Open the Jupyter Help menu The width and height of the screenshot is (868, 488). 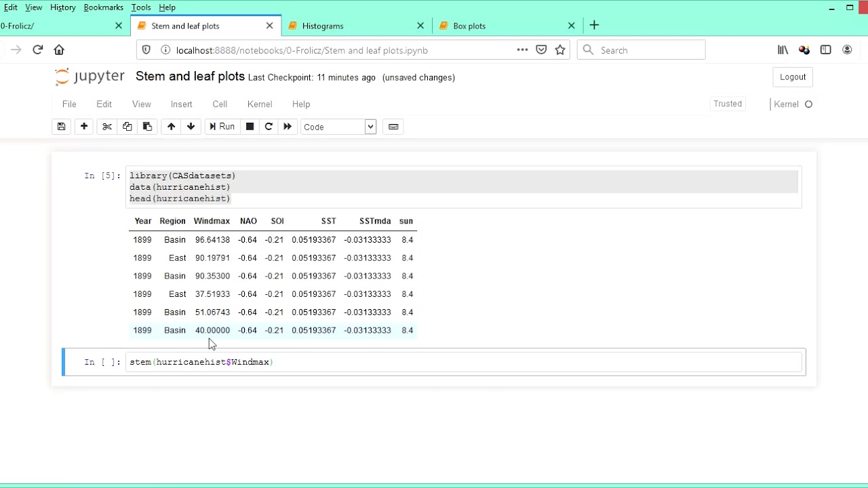(x=301, y=104)
